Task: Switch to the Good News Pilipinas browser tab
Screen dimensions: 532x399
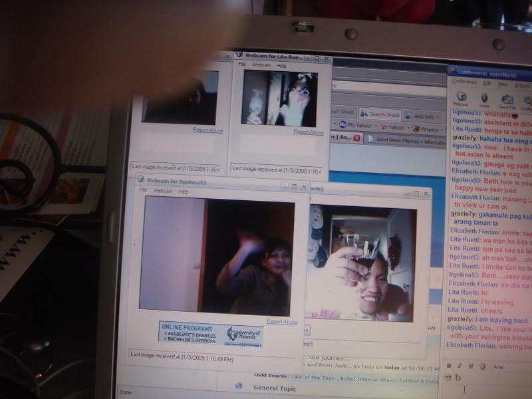Action: coord(406,141)
